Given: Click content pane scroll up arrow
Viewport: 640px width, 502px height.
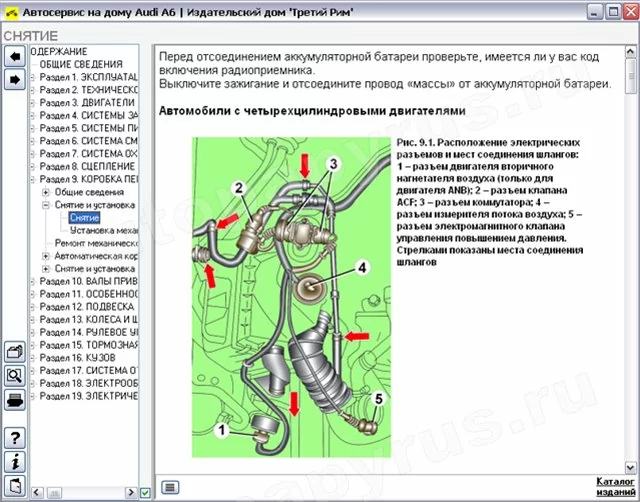Looking at the screenshot, I should (x=631, y=52).
